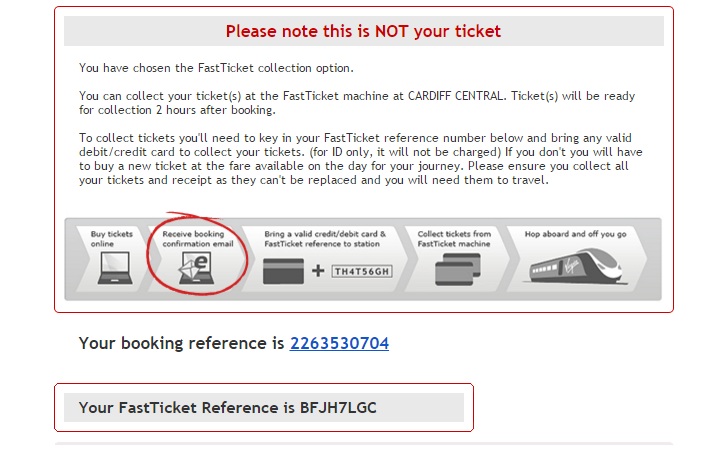This screenshot has height=476, width=728.
Task: Click the TH4T56GH sample reference box
Action: 362,271
